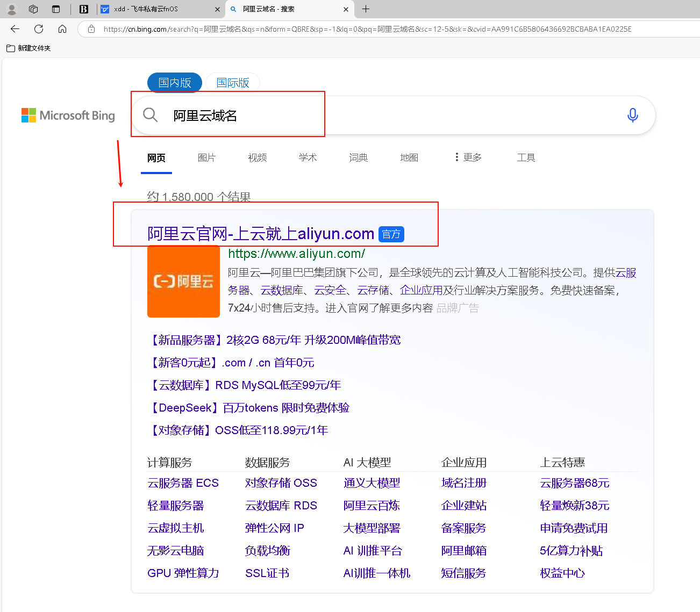Switch to the 视频 results tab
The width and height of the screenshot is (700, 612).
click(257, 157)
